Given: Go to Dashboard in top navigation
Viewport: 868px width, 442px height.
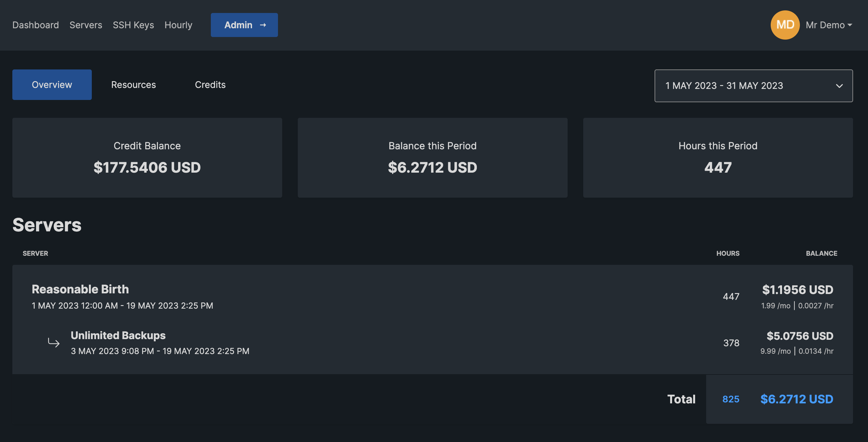Looking at the screenshot, I should (35, 25).
